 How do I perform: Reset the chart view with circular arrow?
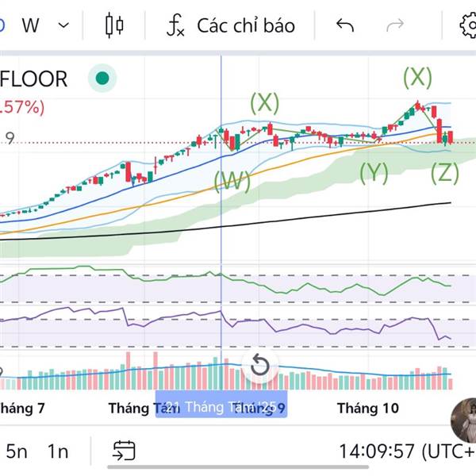coord(259,366)
